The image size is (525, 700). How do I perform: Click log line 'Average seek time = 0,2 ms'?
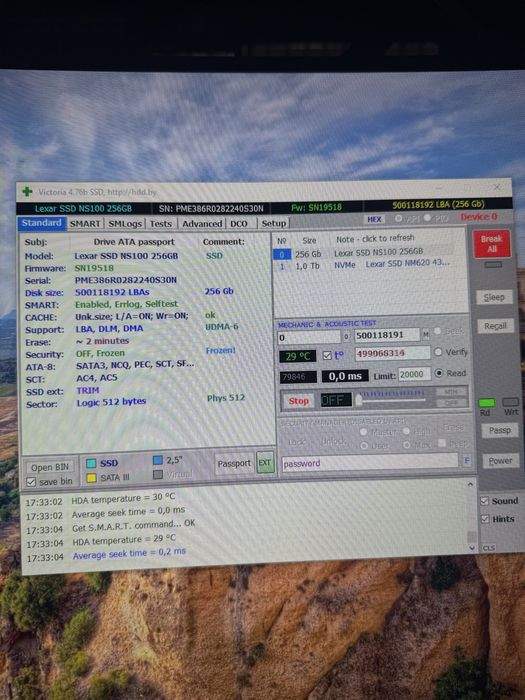(129, 554)
